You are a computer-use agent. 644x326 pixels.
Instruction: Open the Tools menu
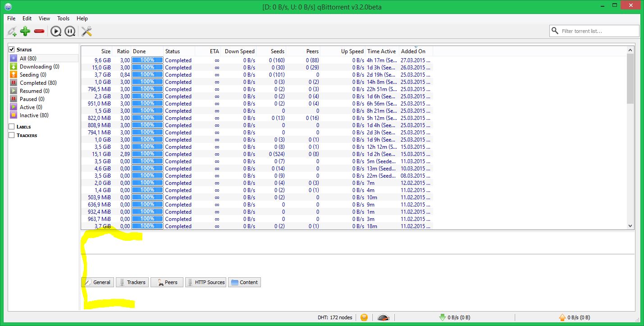coord(63,18)
